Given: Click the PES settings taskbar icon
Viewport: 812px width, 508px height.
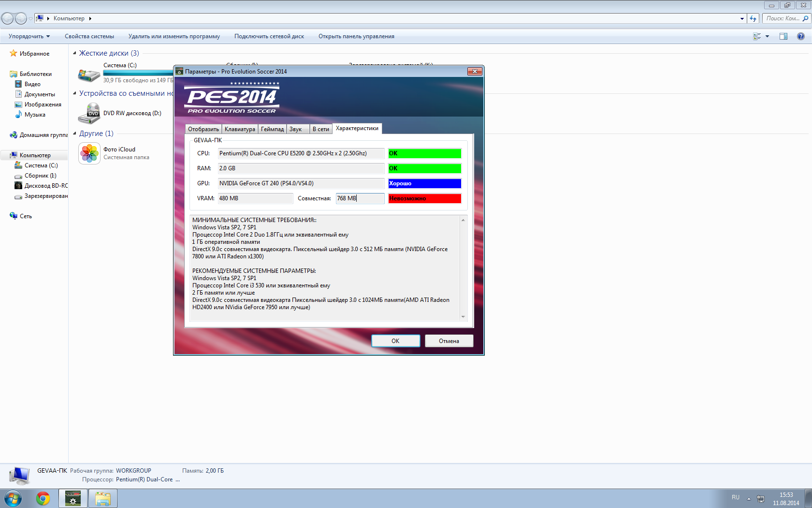Looking at the screenshot, I should pyautogui.click(x=73, y=498).
